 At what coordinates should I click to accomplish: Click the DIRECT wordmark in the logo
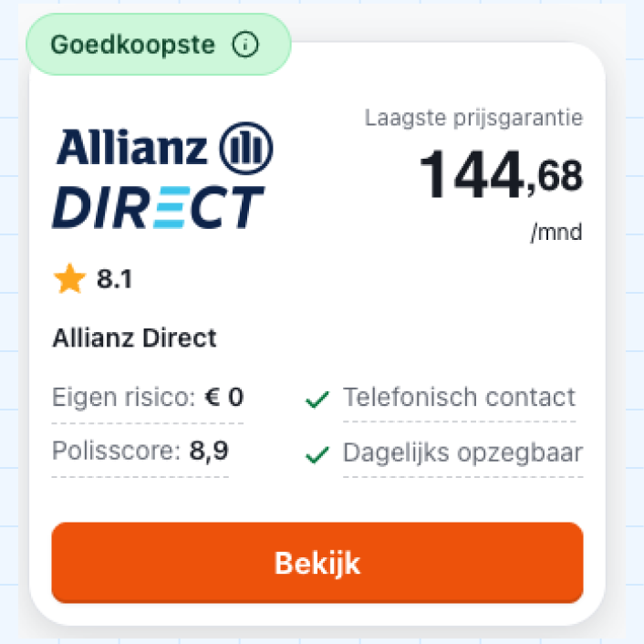pyautogui.click(x=158, y=207)
